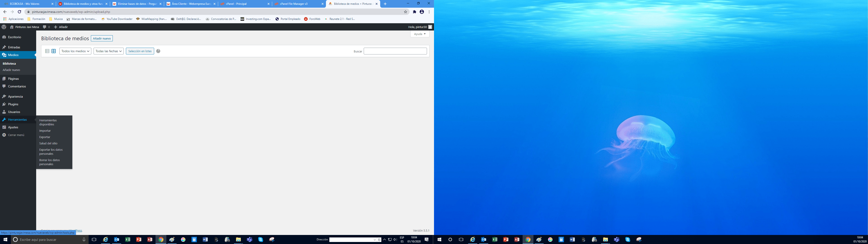Screen dimensions: 868x244
Task: Open the YouTube Downloader bookmark
Action: coord(117,19)
